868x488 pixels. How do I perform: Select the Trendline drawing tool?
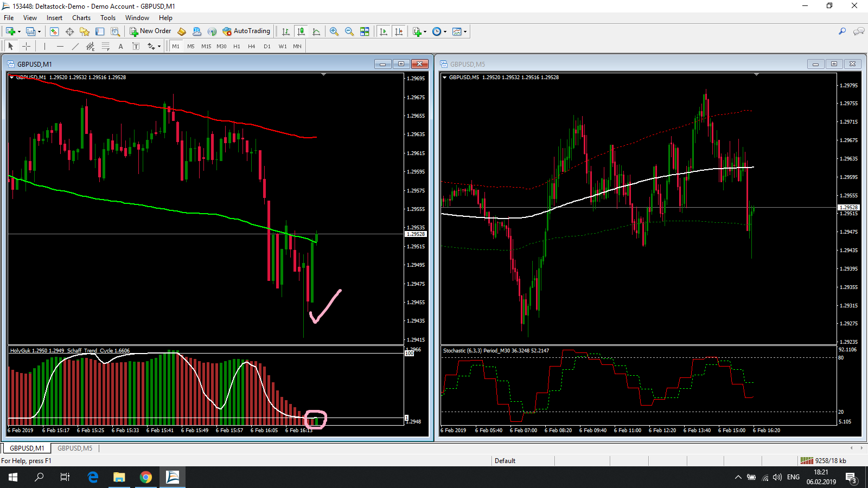pos(75,46)
